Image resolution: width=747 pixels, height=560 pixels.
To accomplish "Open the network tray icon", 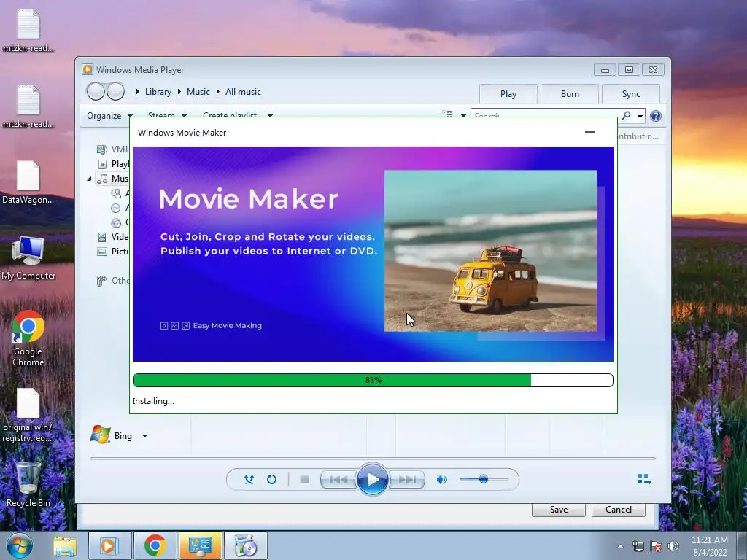I will (x=638, y=546).
